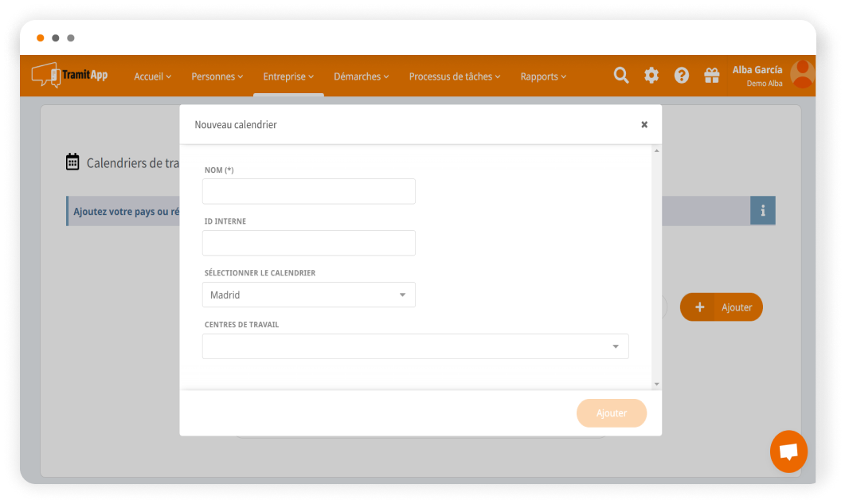The height and width of the screenshot is (504, 845).
Task: Click the dialog scrollbar down arrow
Action: pyautogui.click(x=656, y=384)
